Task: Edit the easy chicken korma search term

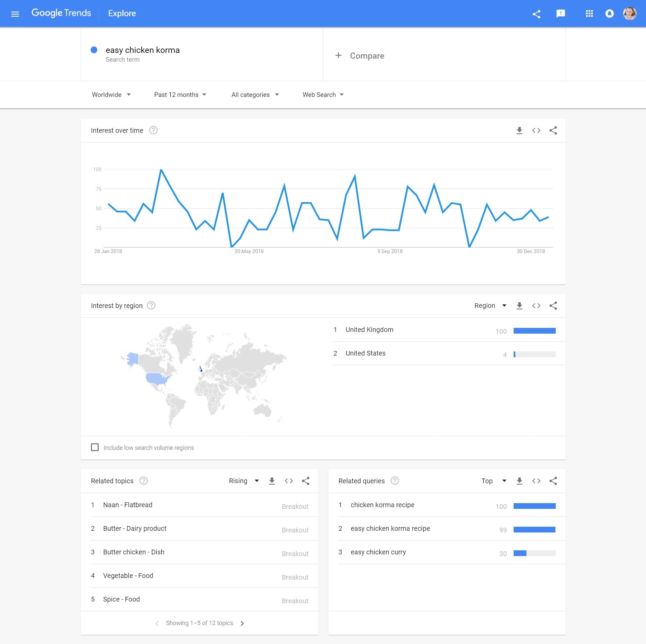Action: coord(142,50)
